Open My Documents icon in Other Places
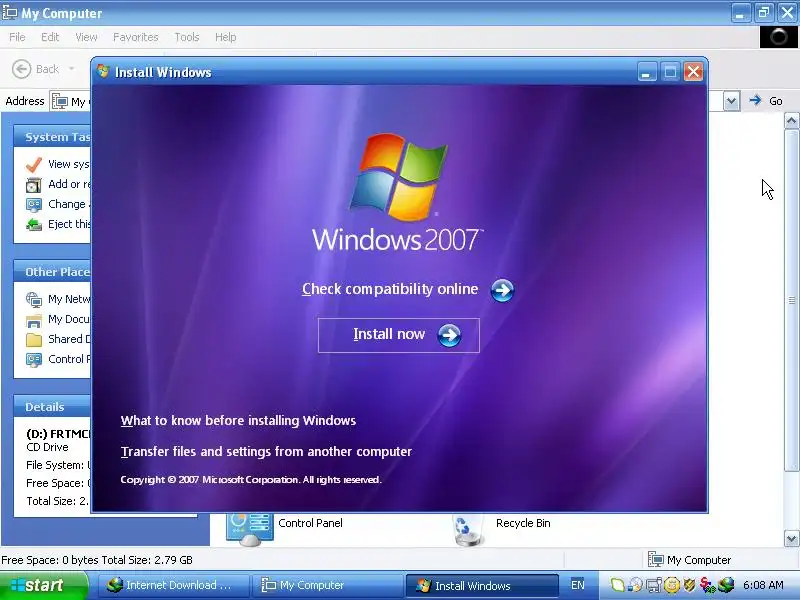Image resolution: width=800 pixels, height=600 pixels. pos(34,320)
